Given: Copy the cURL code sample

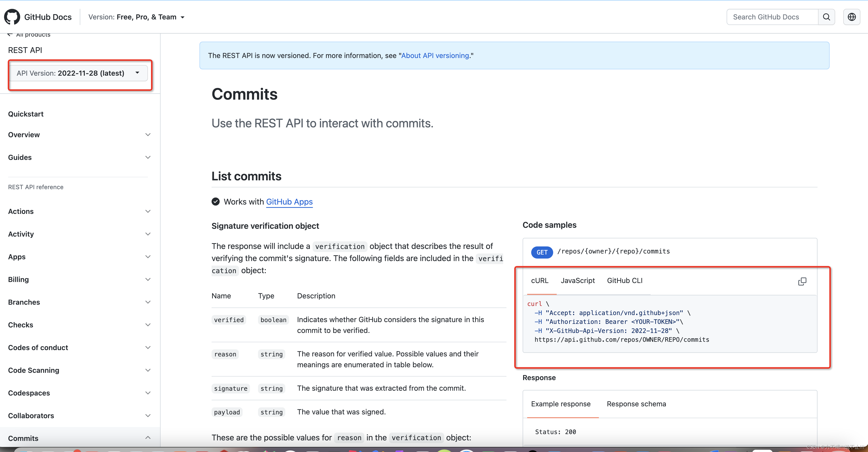Looking at the screenshot, I should coord(802,281).
